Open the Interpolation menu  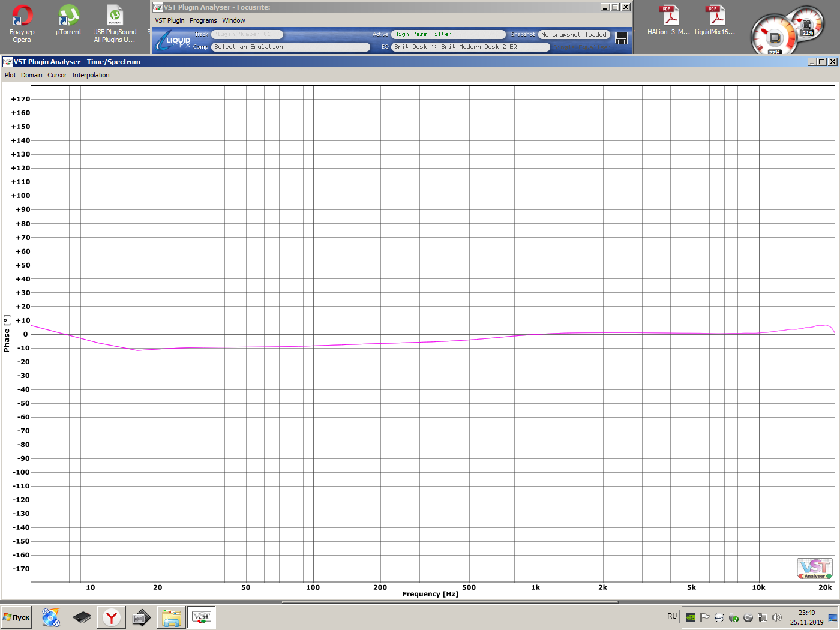pos(91,75)
